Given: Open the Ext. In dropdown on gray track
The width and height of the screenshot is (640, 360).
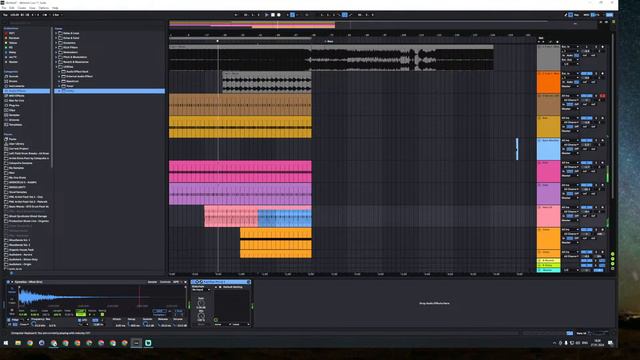Looking at the screenshot, I should click(x=570, y=47).
